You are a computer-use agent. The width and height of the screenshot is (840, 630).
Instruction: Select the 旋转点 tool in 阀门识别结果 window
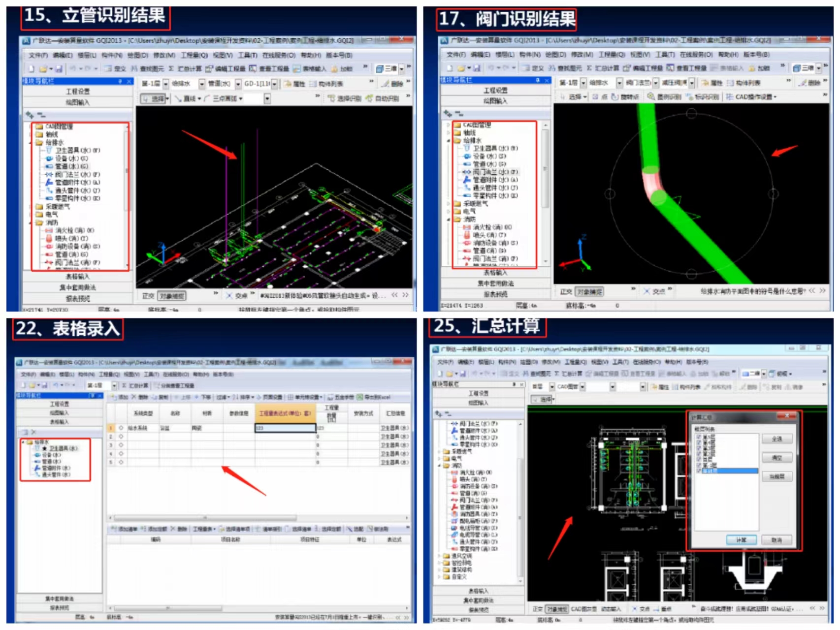(625, 96)
